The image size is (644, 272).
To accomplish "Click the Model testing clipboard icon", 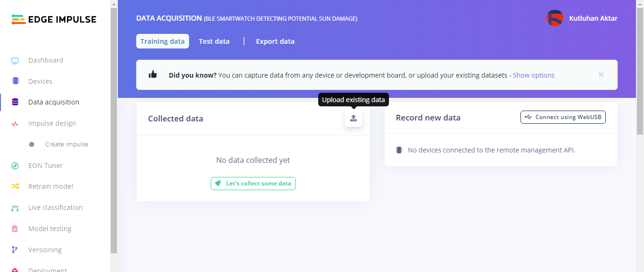I will click(15, 229).
